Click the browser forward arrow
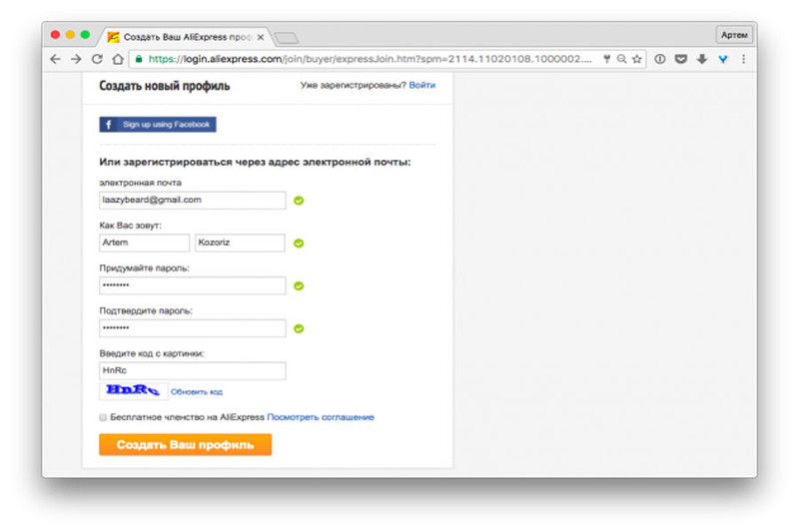Viewport: 799px width, 532px height. (x=77, y=59)
